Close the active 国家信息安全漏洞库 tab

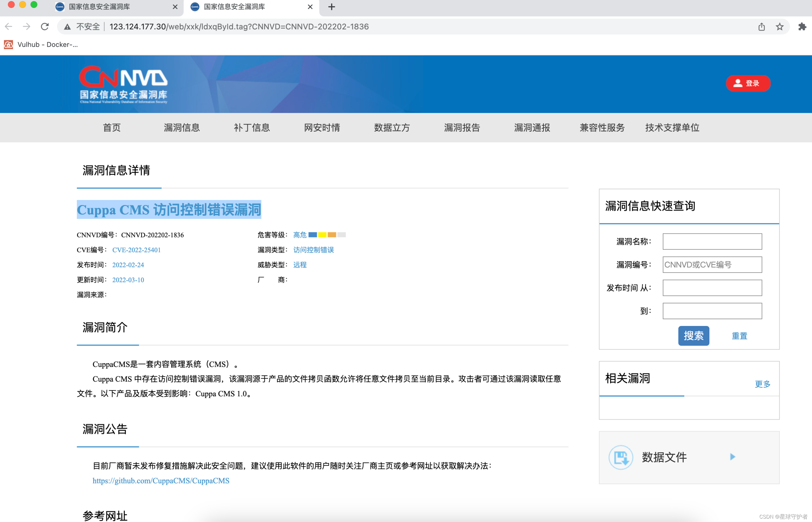tap(310, 7)
